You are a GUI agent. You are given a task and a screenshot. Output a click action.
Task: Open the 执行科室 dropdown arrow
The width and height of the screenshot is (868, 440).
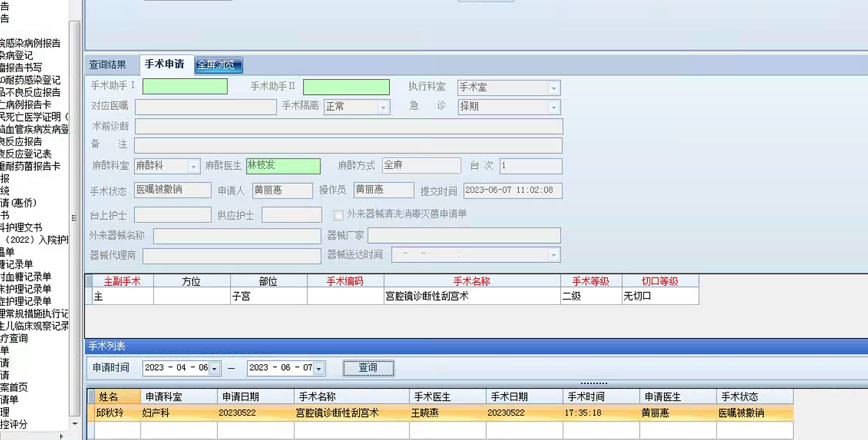tap(553, 88)
